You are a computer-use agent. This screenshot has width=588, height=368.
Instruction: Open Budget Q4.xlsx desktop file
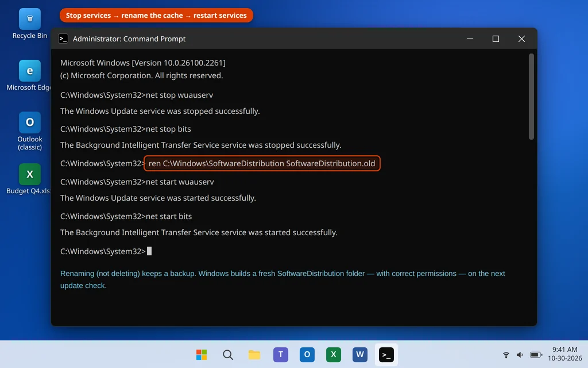(29, 179)
